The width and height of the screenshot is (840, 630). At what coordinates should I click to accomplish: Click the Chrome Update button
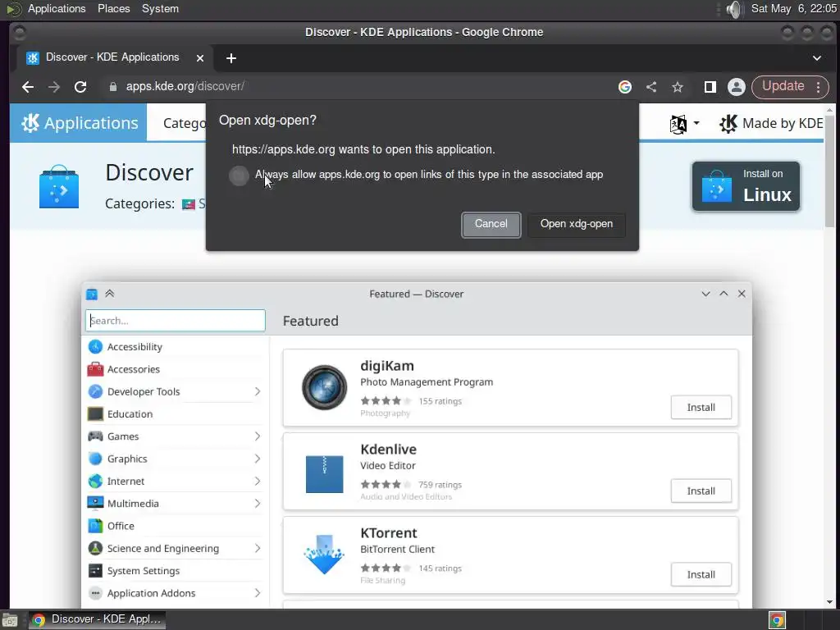[x=783, y=86]
